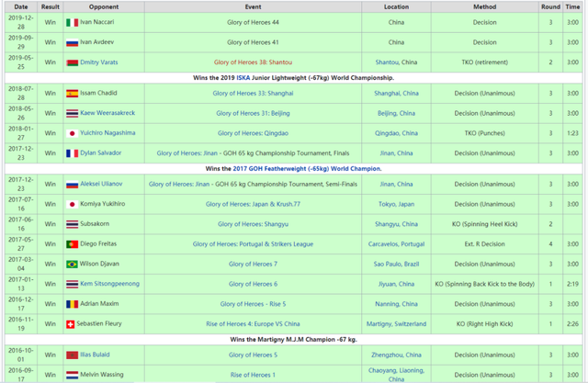The height and width of the screenshot is (383, 588).
Task: Click the Dmitry Varats red link
Action: [x=104, y=62]
